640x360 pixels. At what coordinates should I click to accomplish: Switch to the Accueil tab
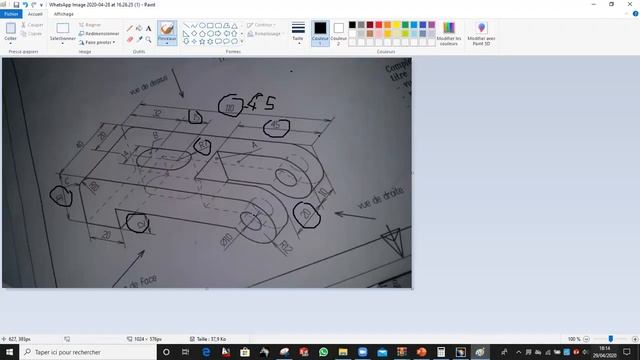point(35,14)
